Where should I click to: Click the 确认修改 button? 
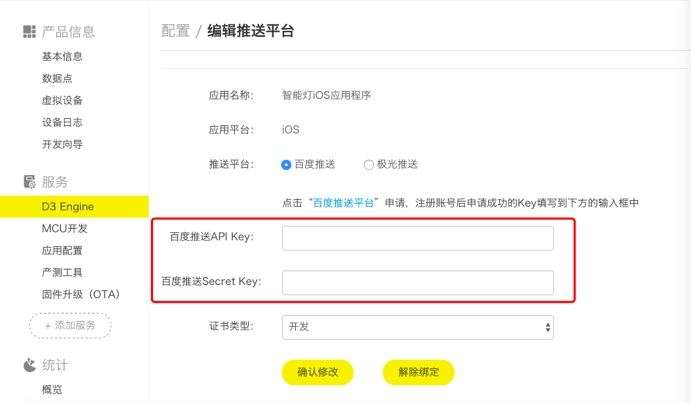click(318, 372)
